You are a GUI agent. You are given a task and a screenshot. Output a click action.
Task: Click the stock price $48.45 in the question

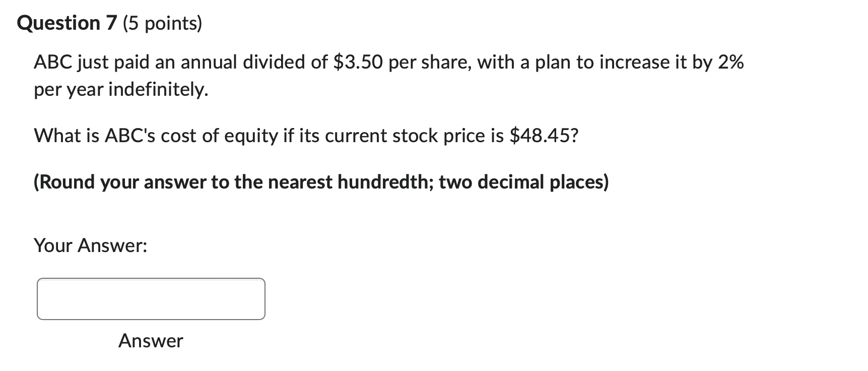[x=543, y=135]
